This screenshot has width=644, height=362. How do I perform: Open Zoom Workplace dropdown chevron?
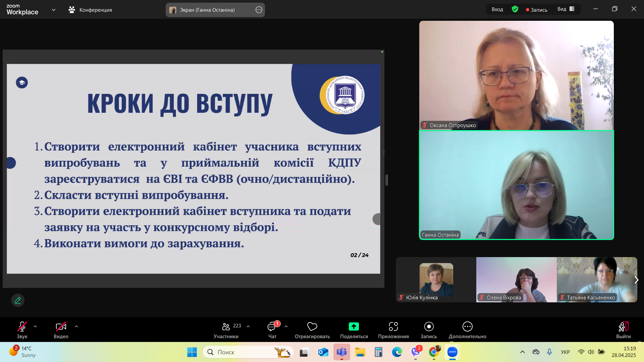point(54,10)
